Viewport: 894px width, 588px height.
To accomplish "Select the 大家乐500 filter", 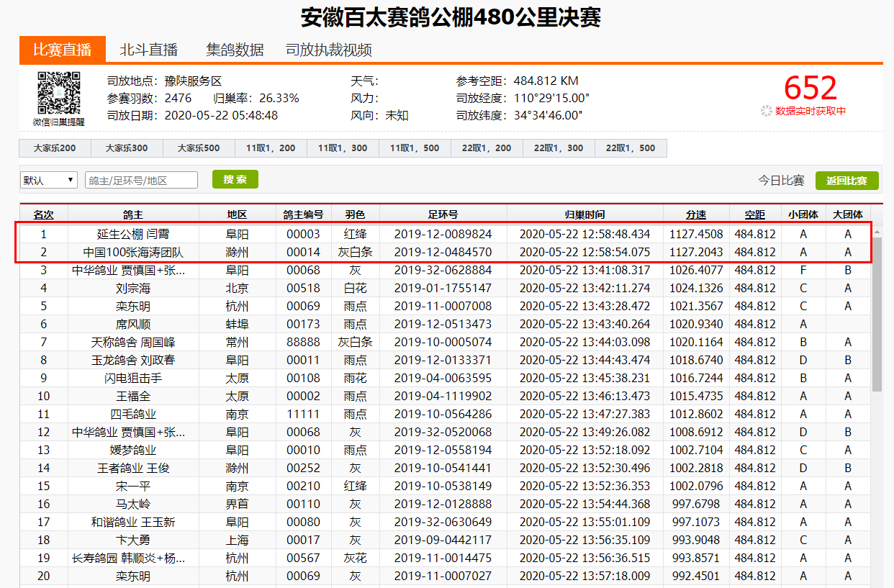I will pyautogui.click(x=199, y=148).
